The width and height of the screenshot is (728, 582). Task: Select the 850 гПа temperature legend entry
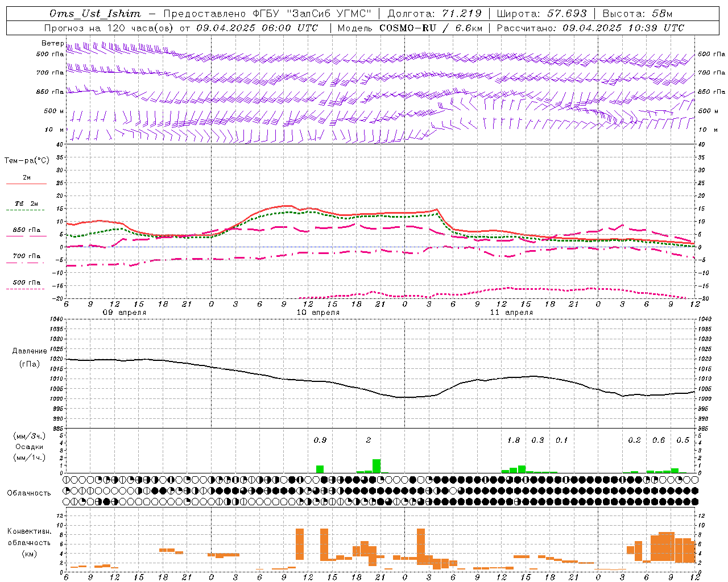tap(27, 230)
